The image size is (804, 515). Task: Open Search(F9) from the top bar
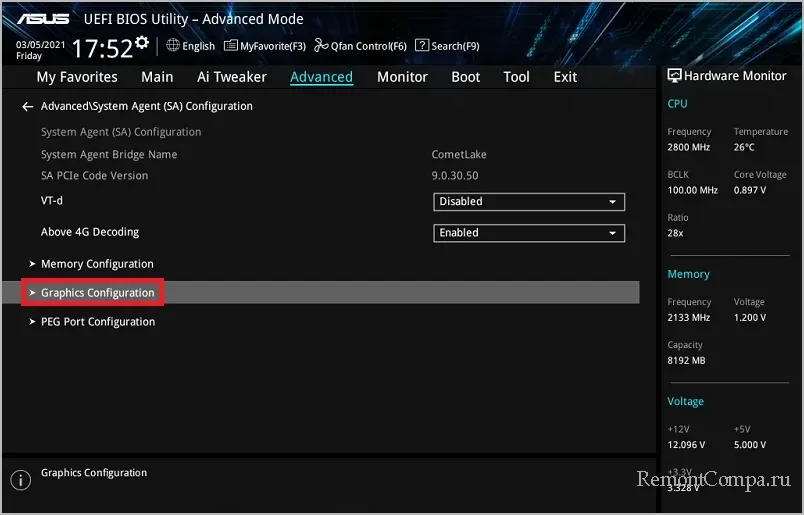pos(447,45)
